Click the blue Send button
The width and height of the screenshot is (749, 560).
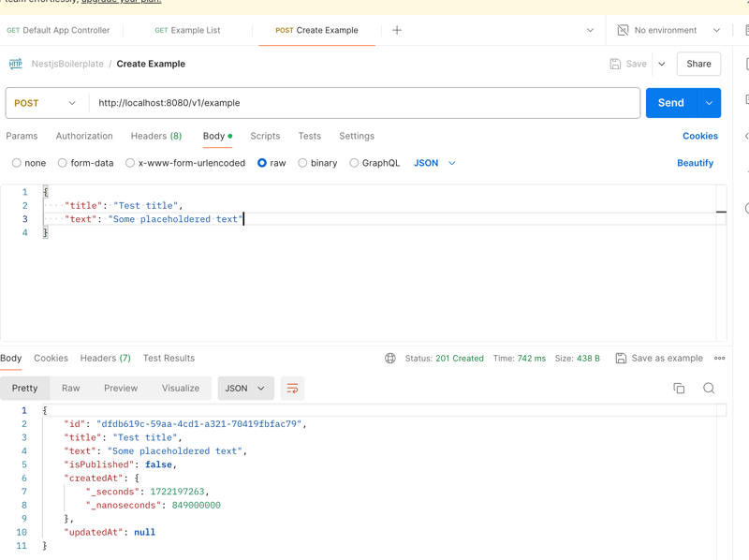click(x=671, y=103)
